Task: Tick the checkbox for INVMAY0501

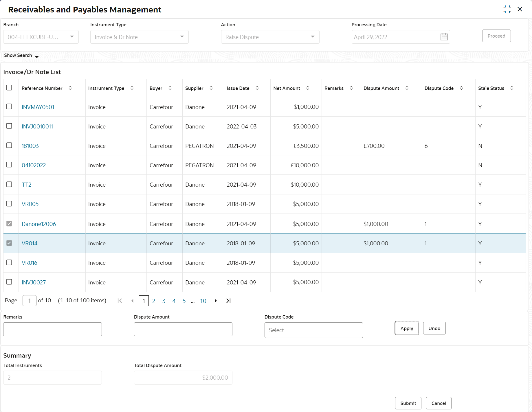Action: [9, 106]
